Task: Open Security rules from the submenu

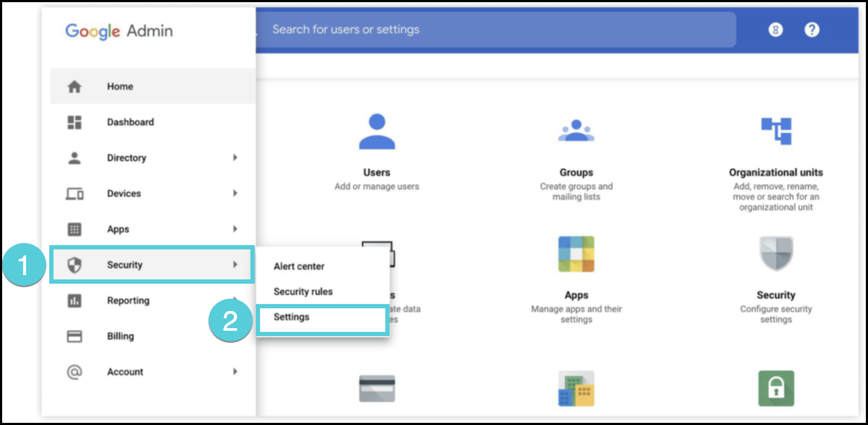Action: click(x=303, y=292)
